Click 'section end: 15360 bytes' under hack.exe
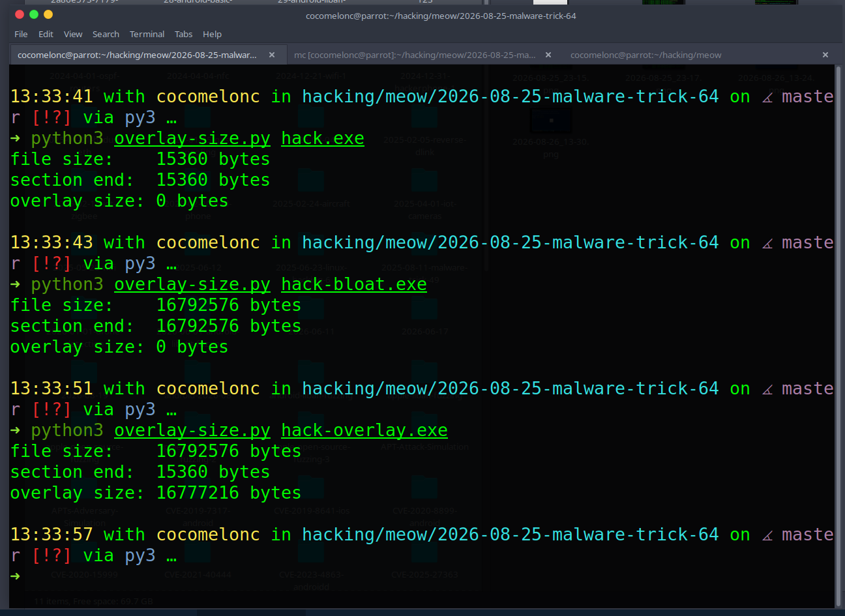Image resolution: width=845 pixels, height=616 pixels. point(140,180)
